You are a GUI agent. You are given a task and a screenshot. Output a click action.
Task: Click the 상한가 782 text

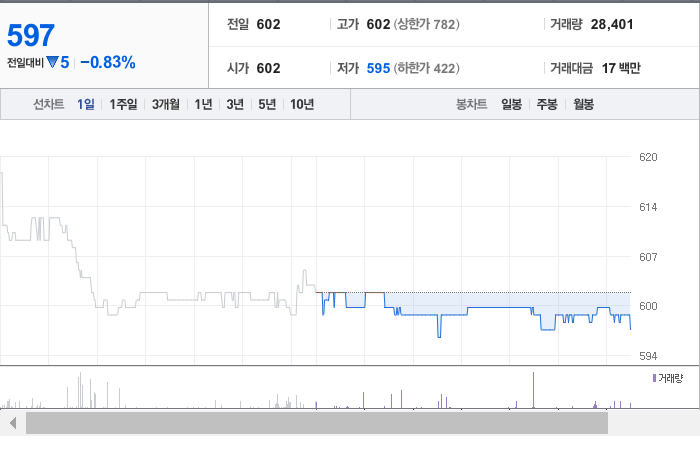(426, 24)
